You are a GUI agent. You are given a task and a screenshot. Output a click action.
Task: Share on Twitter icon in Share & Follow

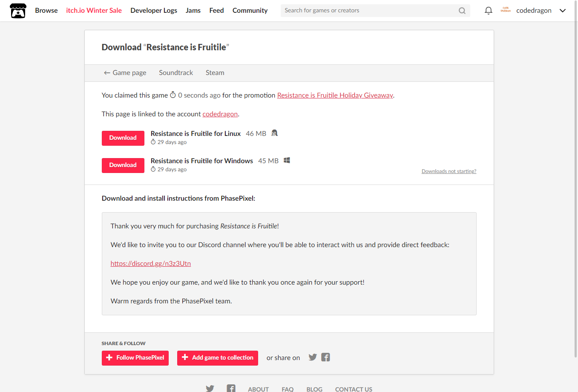coord(313,357)
